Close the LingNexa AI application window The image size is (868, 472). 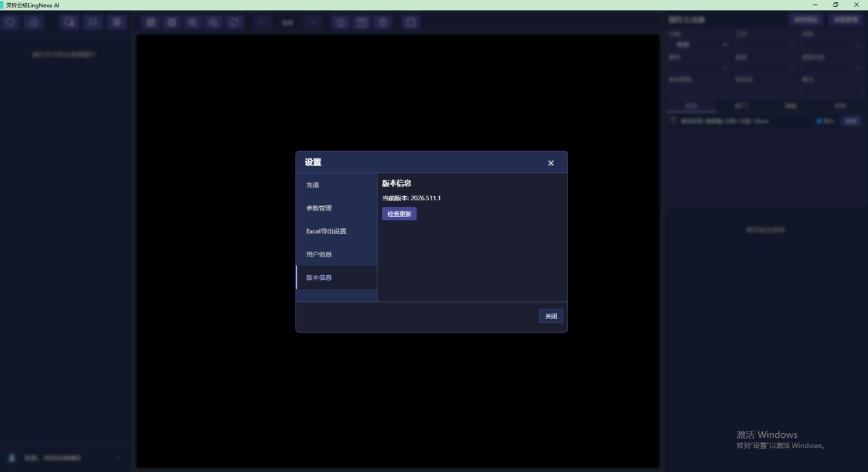[856, 5]
